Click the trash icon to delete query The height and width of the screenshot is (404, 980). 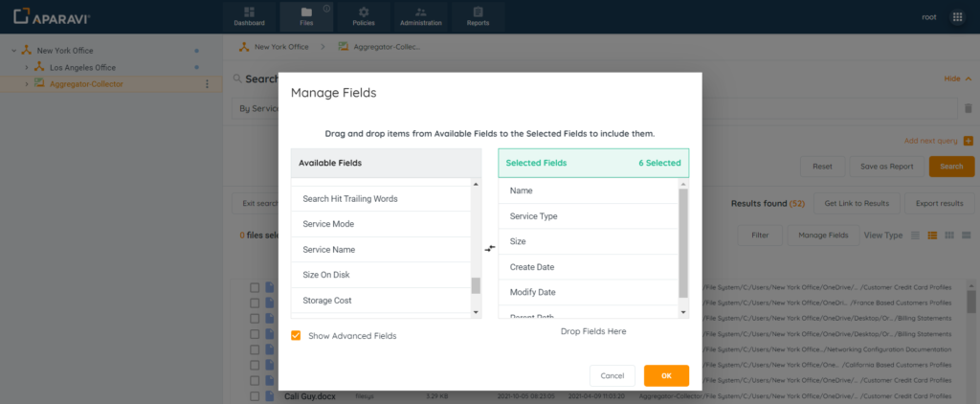click(x=968, y=109)
